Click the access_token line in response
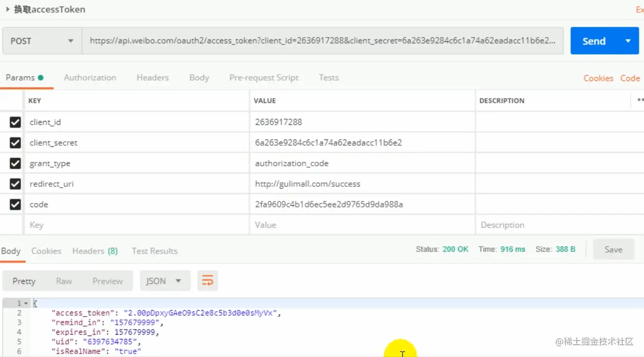The height and width of the screenshot is (357, 644). pos(167,313)
